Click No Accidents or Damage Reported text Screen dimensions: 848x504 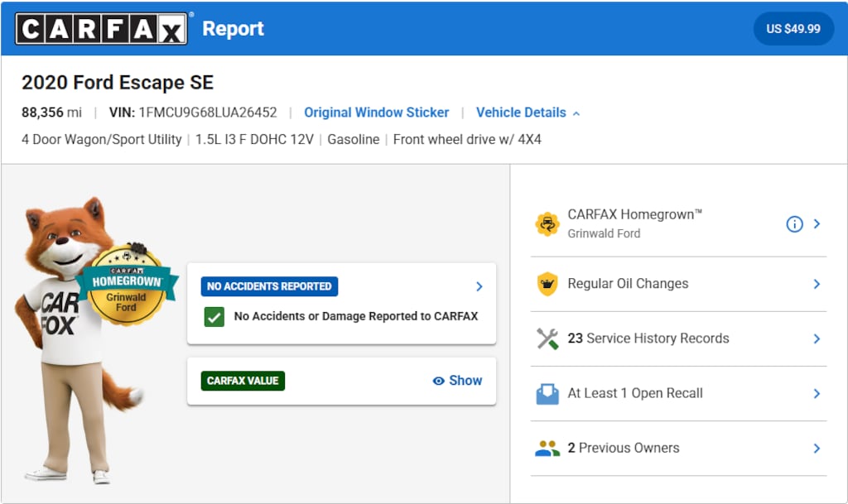point(356,317)
